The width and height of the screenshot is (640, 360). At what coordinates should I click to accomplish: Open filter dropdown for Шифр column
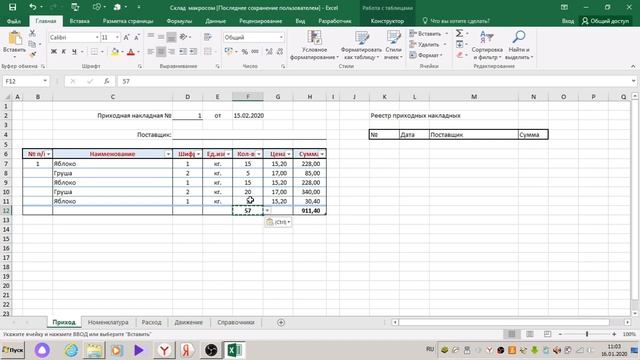coord(198,154)
